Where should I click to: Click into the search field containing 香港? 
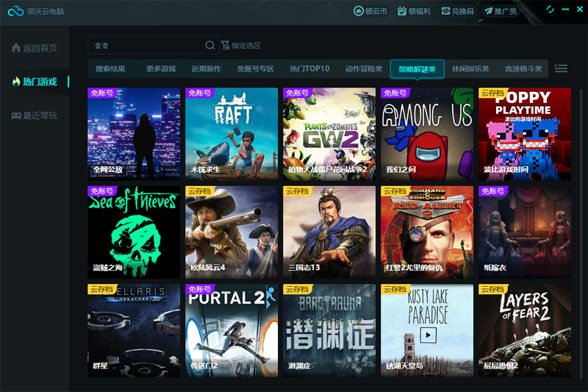coord(147,46)
